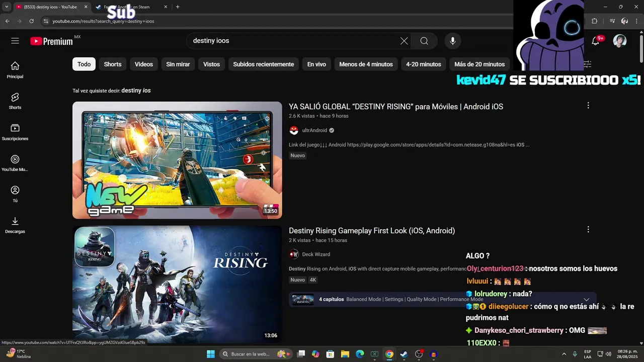Open Deck Wizard channel avatar
Viewport: 644px width, 362px height.
coord(294,254)
